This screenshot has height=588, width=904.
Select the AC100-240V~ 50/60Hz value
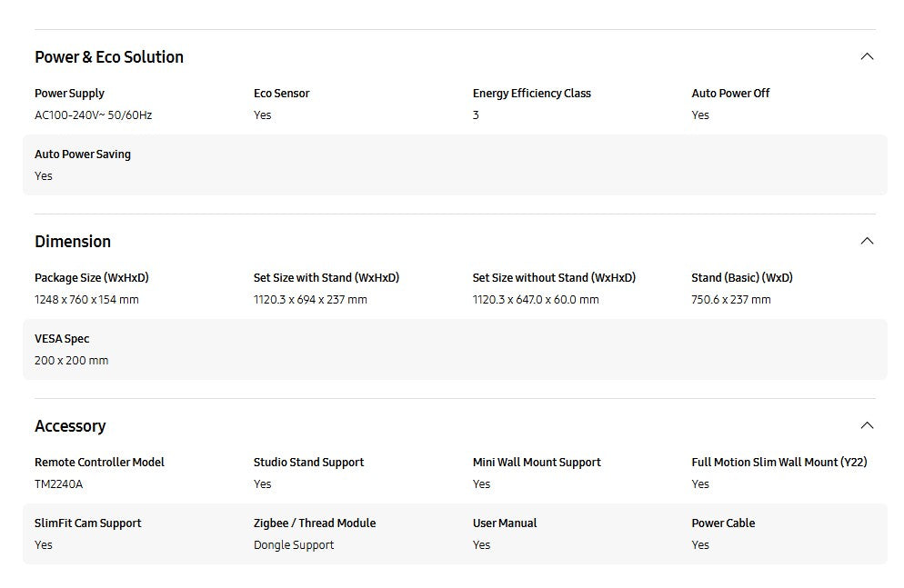(93, 115)
